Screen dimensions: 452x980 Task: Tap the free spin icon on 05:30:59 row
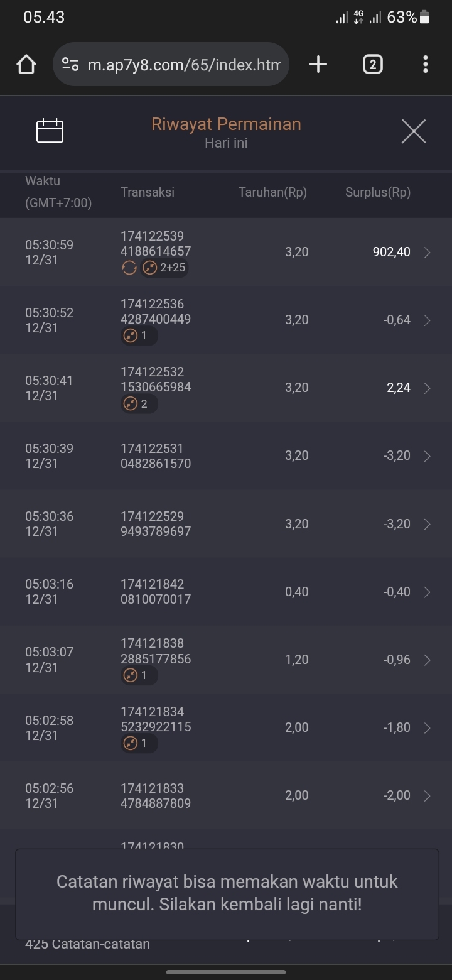pyautogui.click(x=129, y=268)
